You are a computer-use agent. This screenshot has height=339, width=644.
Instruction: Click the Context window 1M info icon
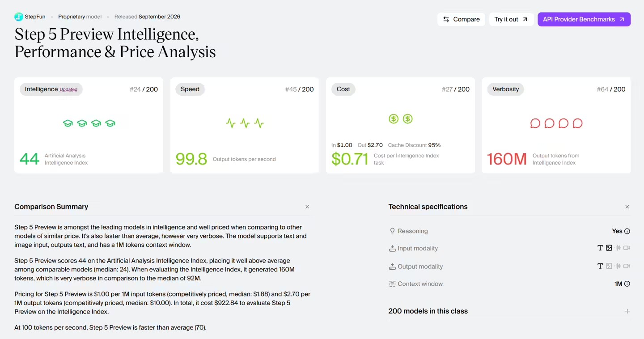tap(627, 284)
